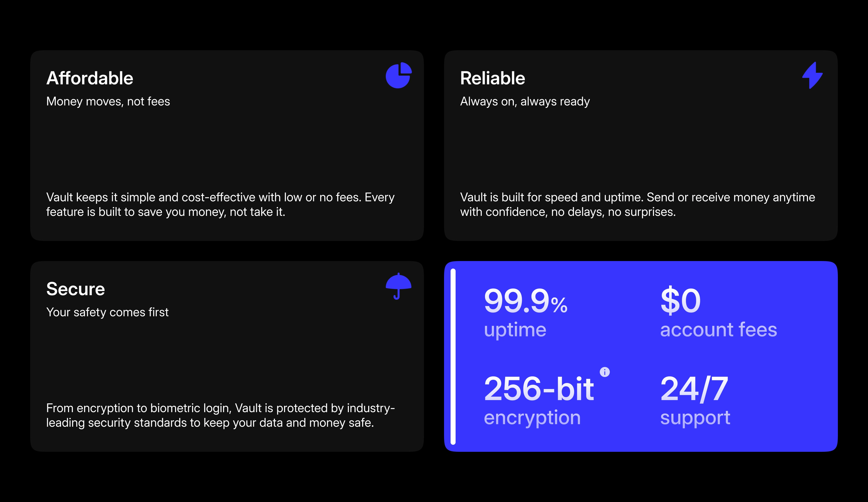Click the info icon beside 256-bit

(605, 372)
